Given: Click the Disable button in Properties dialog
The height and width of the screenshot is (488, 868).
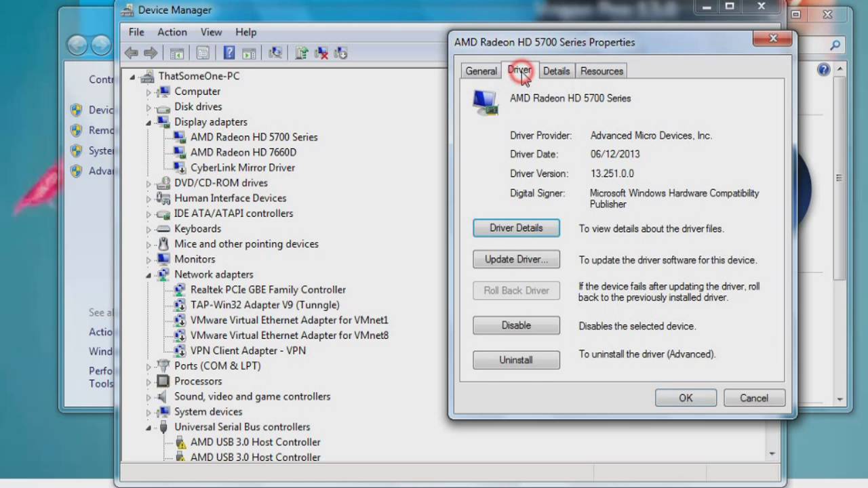Looking at the screenshot, I should coord(516,325).
